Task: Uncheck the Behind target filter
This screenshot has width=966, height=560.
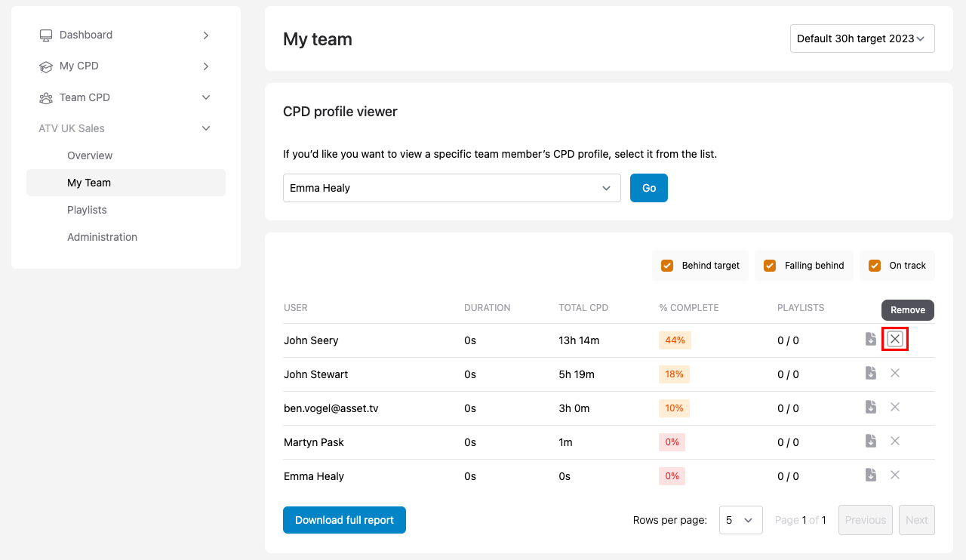Action: coord(666,266)
